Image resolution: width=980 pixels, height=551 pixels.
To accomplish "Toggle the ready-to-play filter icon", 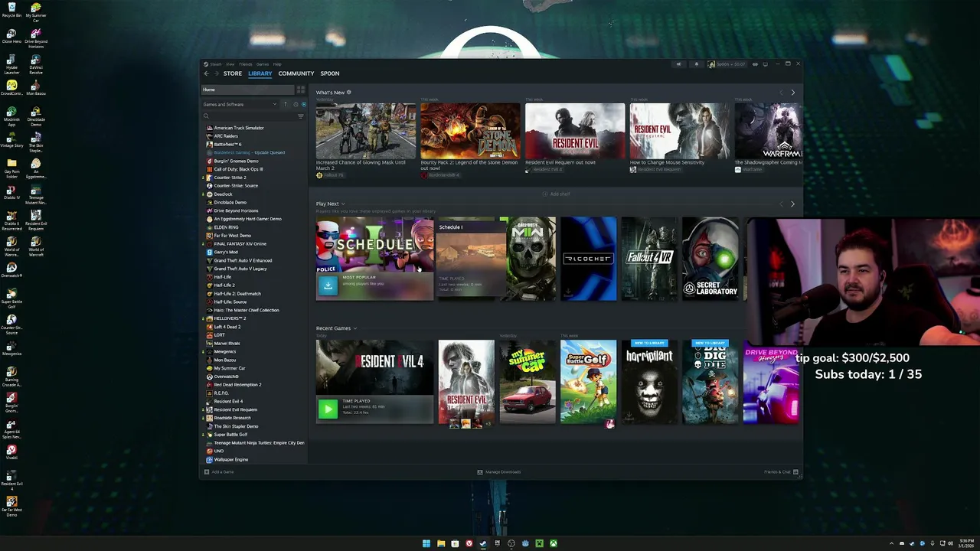I will click(303, 104).
